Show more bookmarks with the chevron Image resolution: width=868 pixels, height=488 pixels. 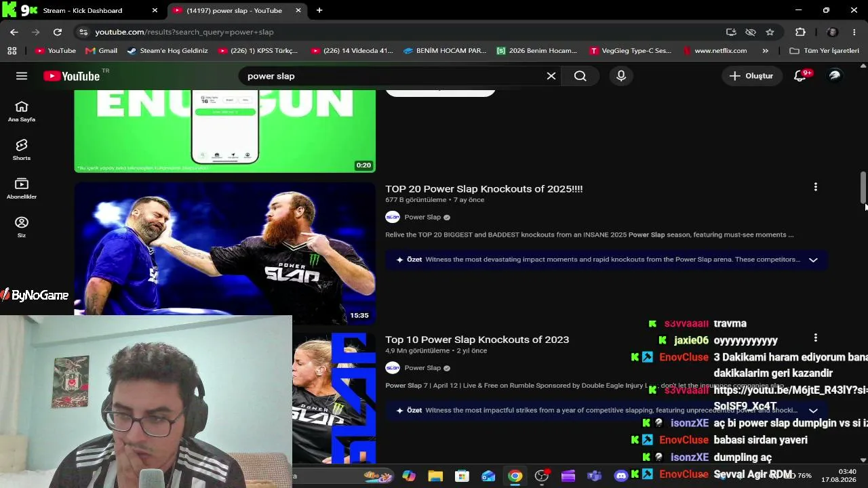[766, 51]
